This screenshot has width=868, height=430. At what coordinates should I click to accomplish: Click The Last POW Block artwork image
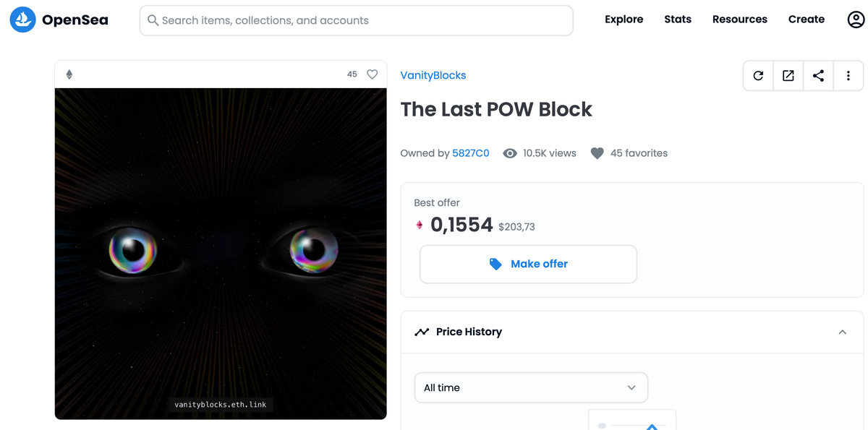pos(221,254)
